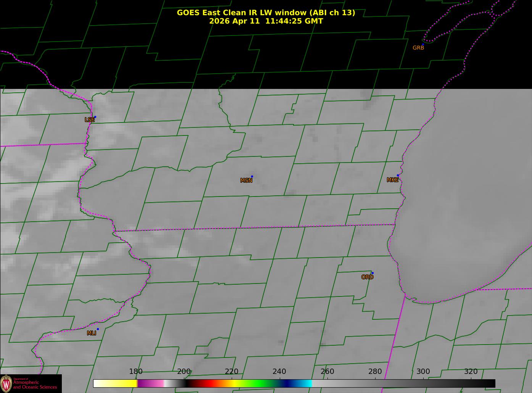The width and height of the screenshot is (532, 393).
Task: Click the 220 label on the color scale
Action: (x=232, y=371)
